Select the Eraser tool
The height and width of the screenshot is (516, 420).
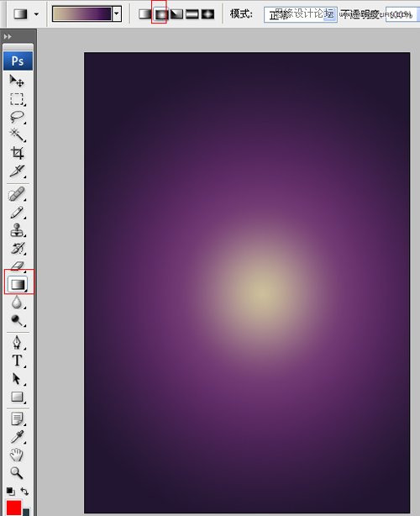18,265
